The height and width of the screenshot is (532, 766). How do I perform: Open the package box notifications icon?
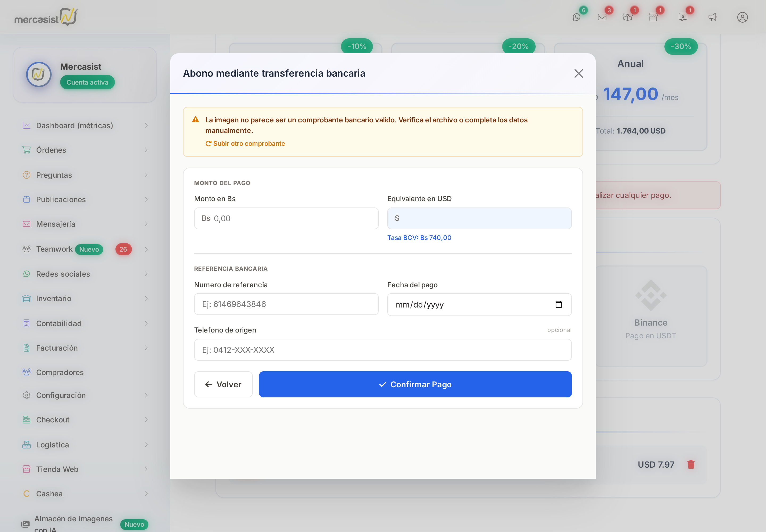point(627,17)
